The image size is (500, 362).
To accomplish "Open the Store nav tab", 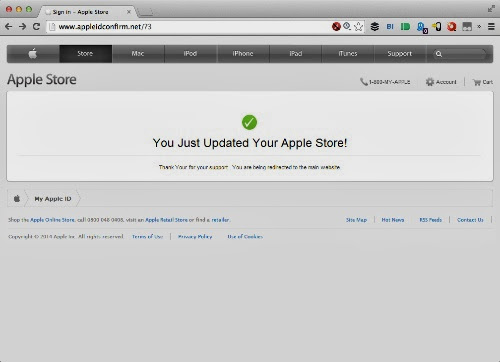I will click(85, 53).
